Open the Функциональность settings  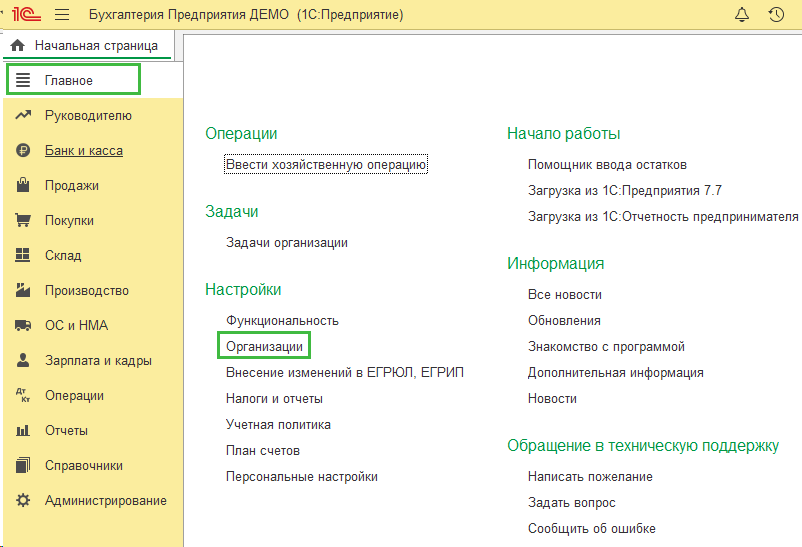pos(282,321)
